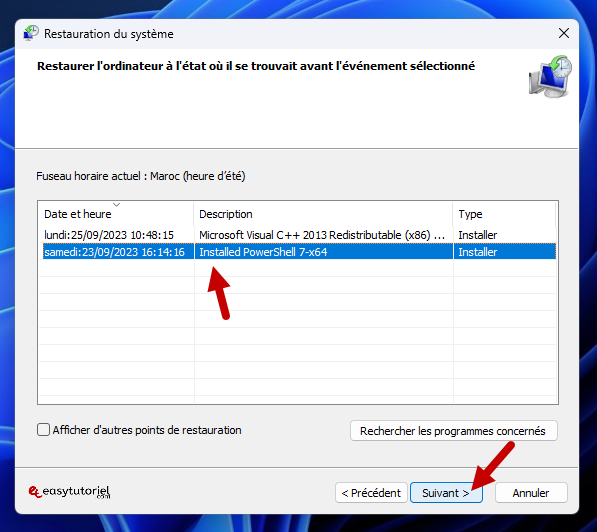
Task: Open Rechercher les programmes concernés
Action: (x=453, y=431)
